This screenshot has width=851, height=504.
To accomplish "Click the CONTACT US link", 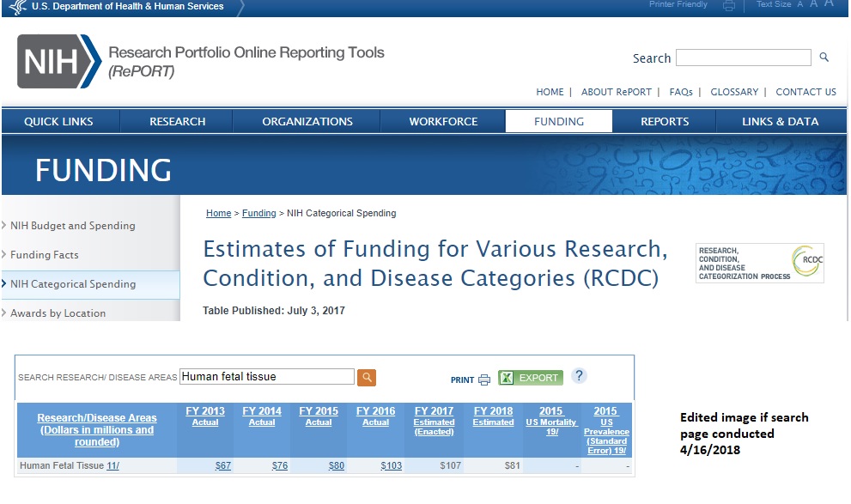I will click(806, 92).
